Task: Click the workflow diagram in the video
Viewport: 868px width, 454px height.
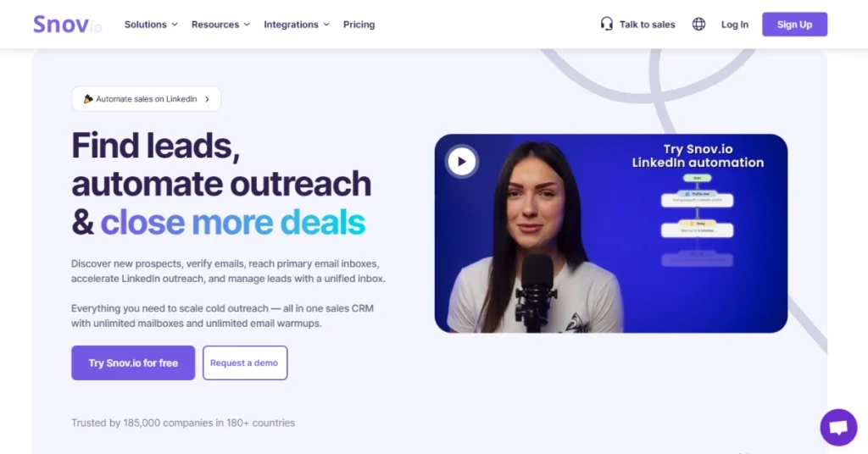Action: tap(697, 220)
